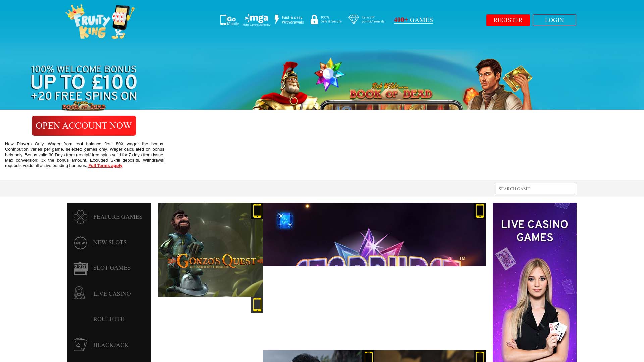
Task: Open the Full Terms apply link
Action: point(105,165)
